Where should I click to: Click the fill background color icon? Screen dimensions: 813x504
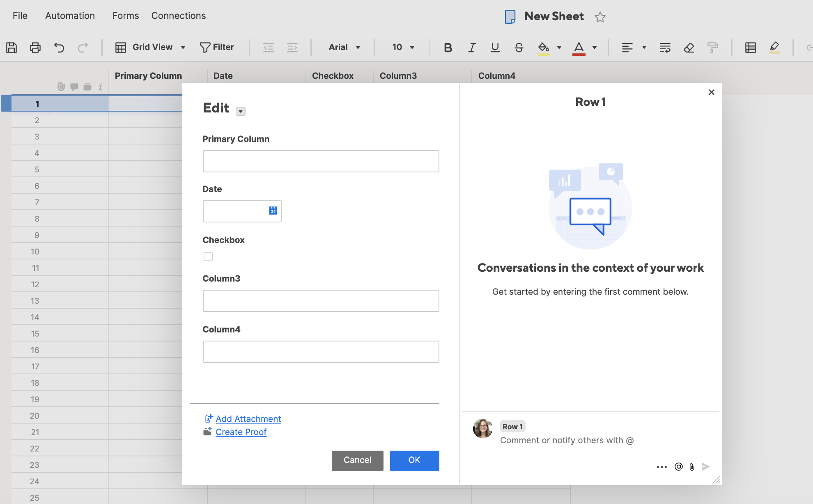pyautogui.click(x=544, y=48)
